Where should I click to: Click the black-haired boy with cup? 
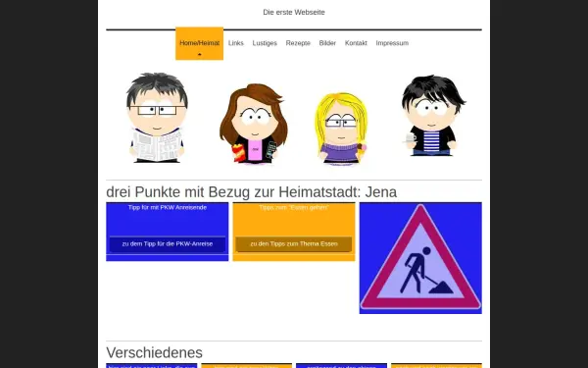point(433,116)
